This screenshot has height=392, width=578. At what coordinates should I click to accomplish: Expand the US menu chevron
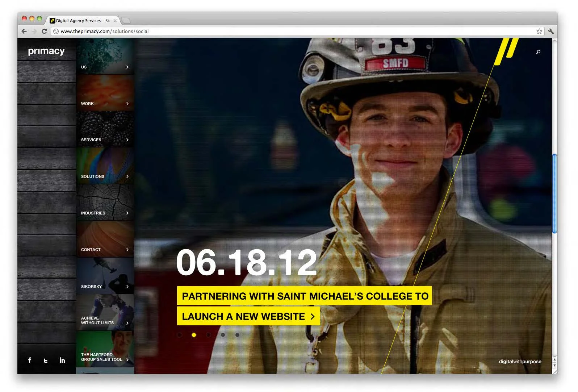click(127, 67)
